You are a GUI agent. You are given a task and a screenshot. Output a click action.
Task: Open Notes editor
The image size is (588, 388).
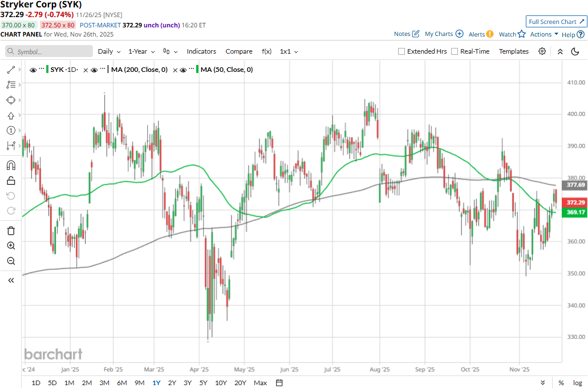pos(407,34)
